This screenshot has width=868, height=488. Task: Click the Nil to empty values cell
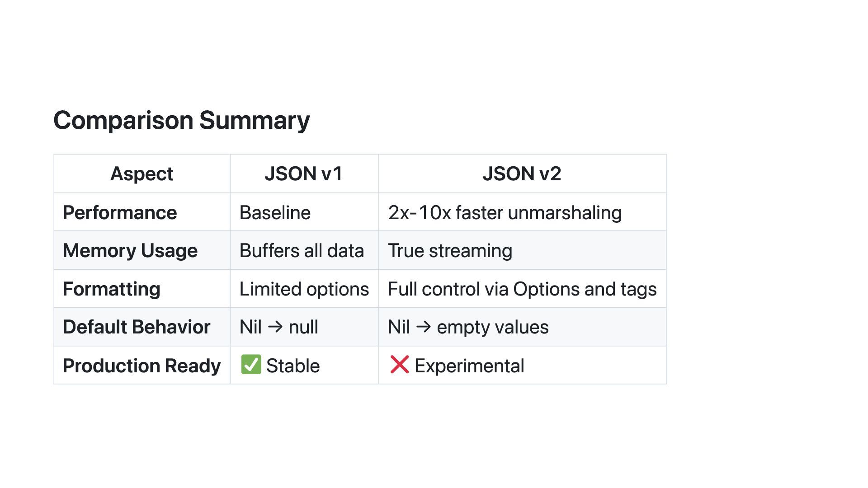click(468, 327)
